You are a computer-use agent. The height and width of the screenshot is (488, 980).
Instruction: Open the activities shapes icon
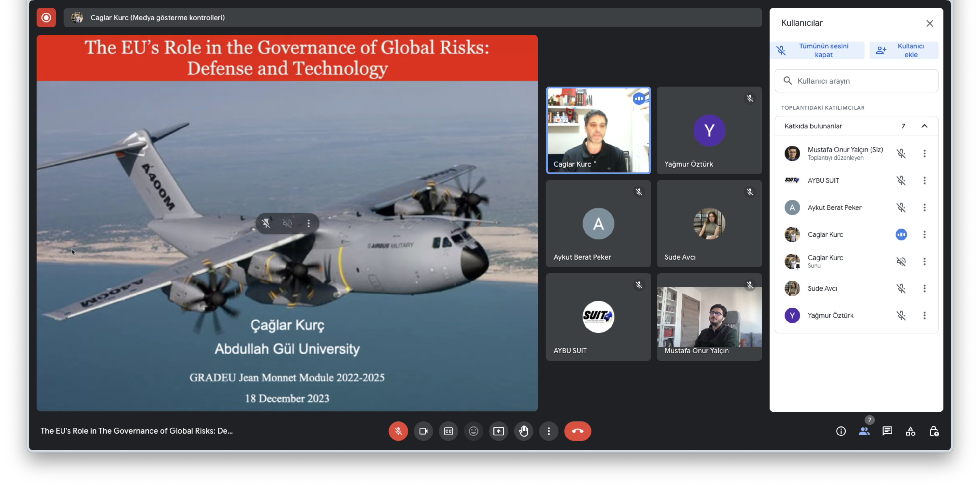point(910,431)
